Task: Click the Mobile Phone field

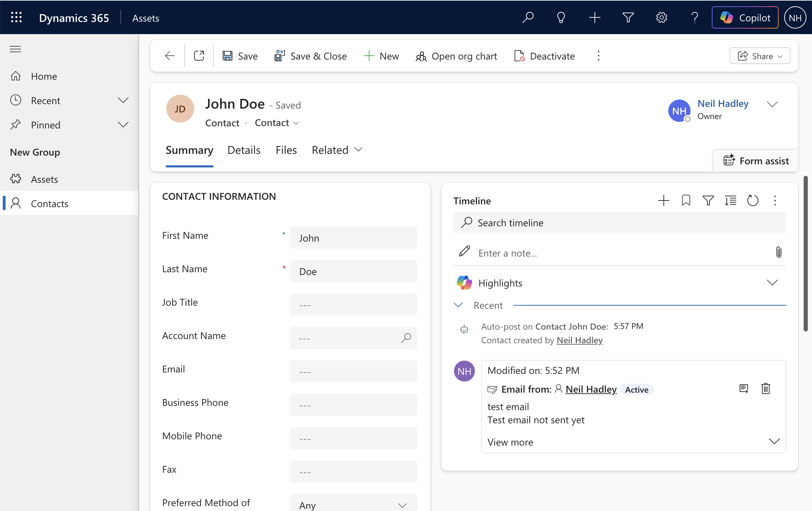Action: [353, 438]
